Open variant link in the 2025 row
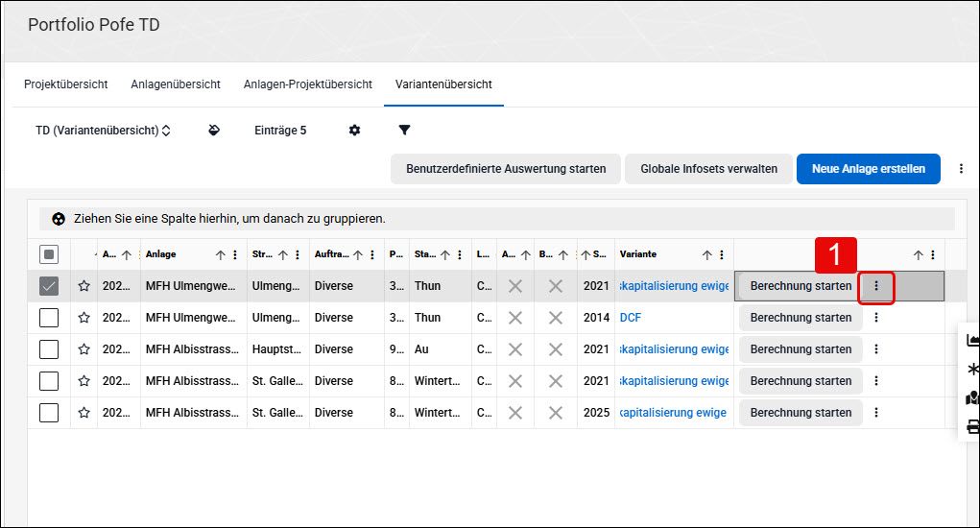The image size is (980, 528). click(x=673, y=413)
